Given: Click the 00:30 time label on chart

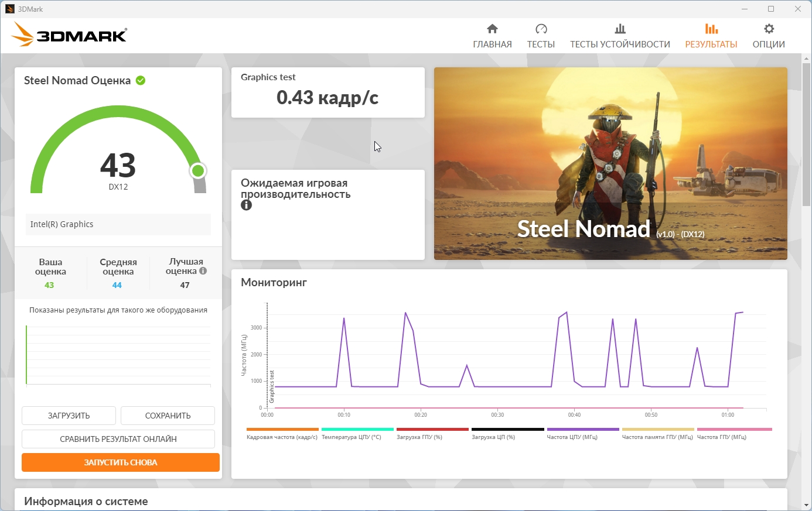Looking at the screenshot, I should point(497,415).
